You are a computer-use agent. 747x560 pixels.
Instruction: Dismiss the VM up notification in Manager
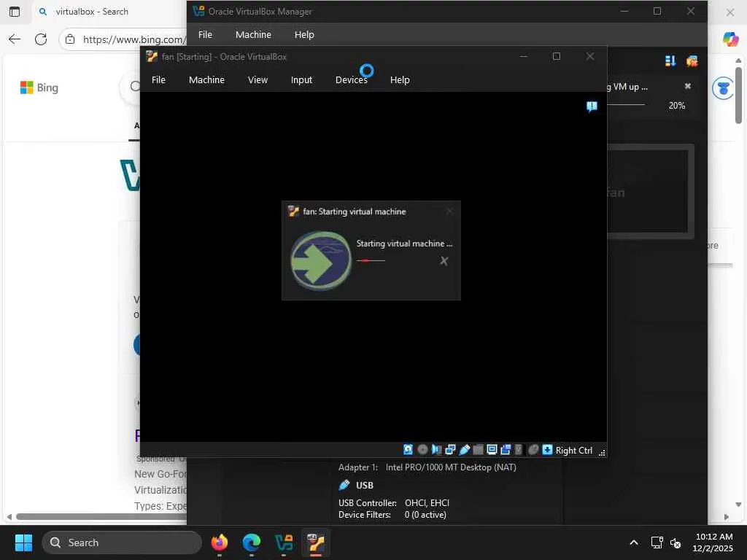click(687, 86)
